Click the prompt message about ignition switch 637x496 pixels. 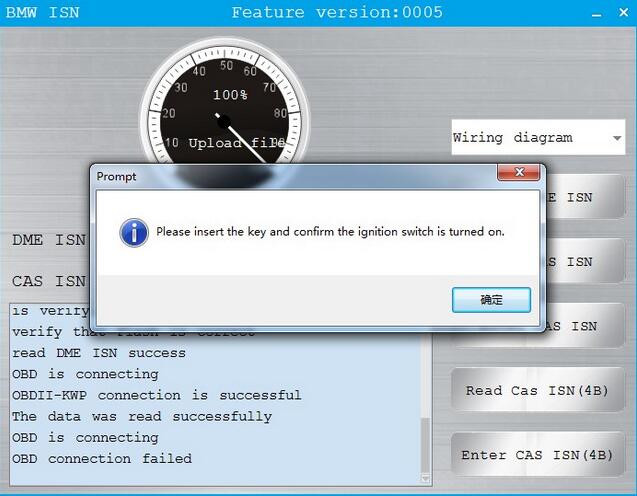330,232
